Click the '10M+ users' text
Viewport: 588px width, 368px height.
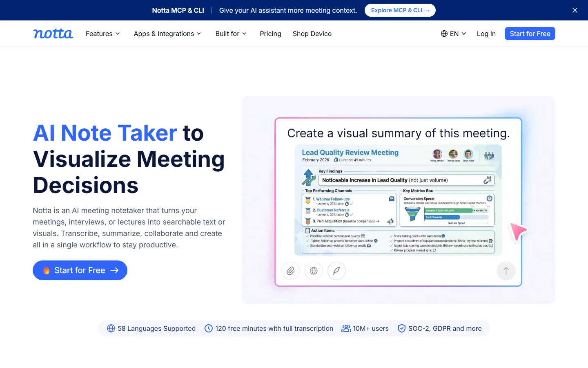coord(371,328)
